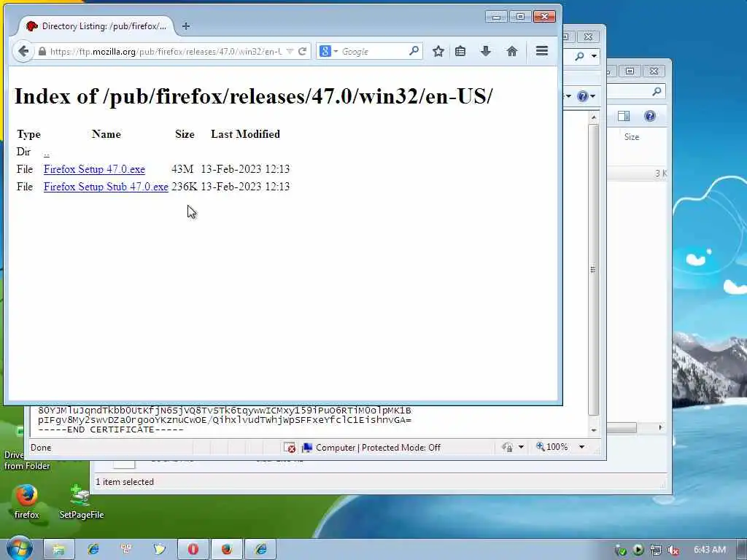Image resolution: width=747 pixels, height=560 pixels.
Task: Click the magnifier in the Firefox search box
Action: [x=414, y=50]
